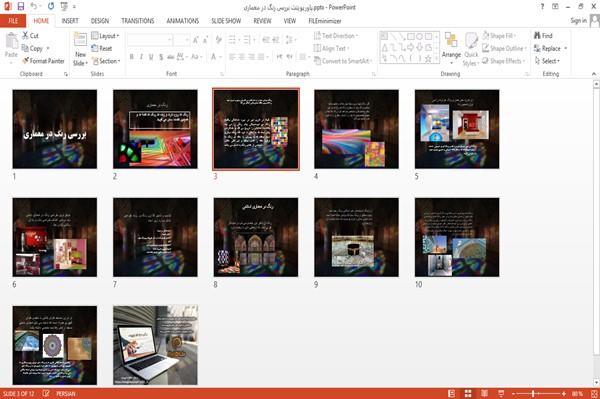
Task: Open the REVIEW tab
Action: (x=262, y=21)
